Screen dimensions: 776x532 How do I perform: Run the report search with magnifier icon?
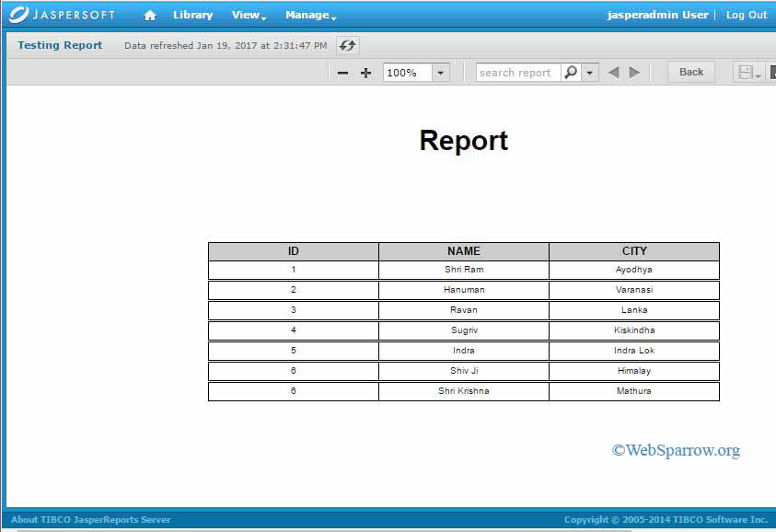tap(572, 72)
